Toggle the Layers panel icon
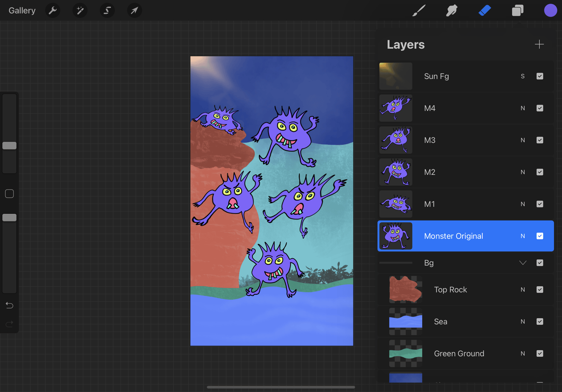 click(518, 11)
